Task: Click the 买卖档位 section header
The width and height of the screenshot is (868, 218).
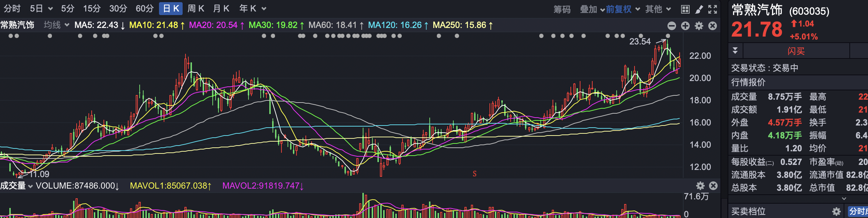Action: click(748, 212)
